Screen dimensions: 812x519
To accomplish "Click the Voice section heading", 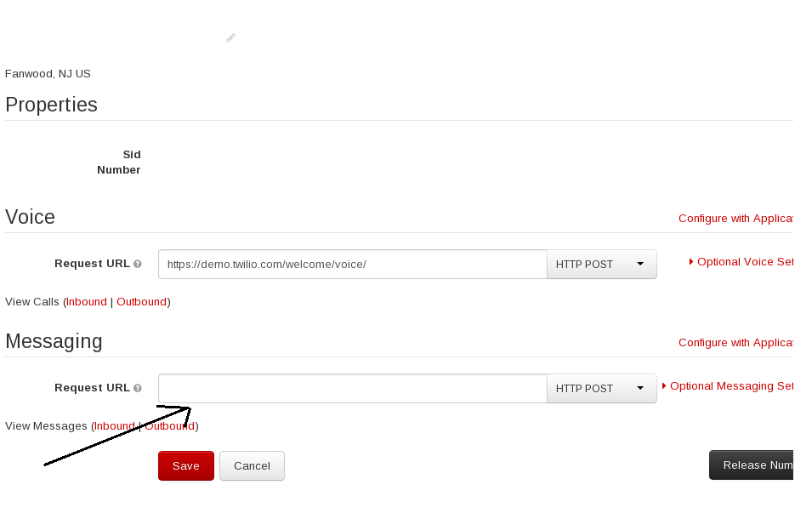I will [30, 217].
